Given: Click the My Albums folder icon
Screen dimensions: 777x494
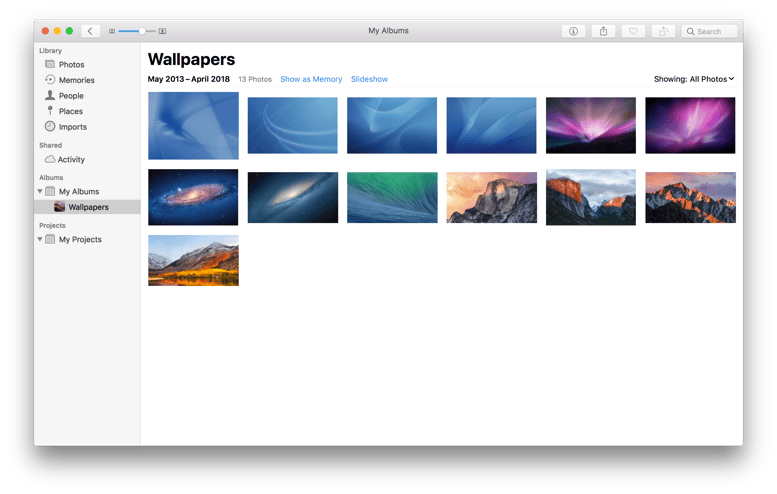Looking at the screenshot, I should (x=50, y=191).
